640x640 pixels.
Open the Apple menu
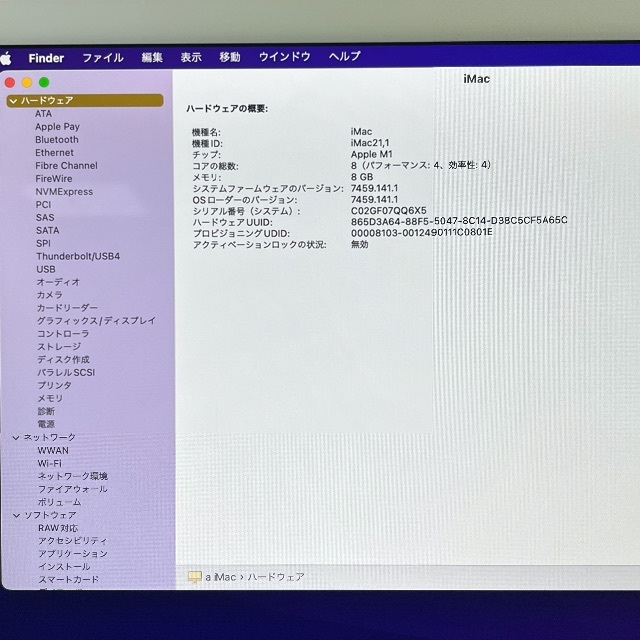coord(6,58)
